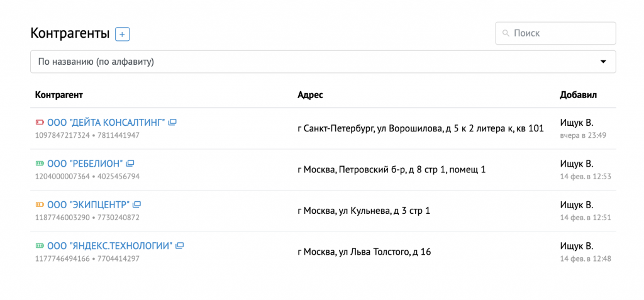Image resolution: width=644 pixels, height=300 pixels.
Task: Click the Адрес column header
Action: coord(310,95)
